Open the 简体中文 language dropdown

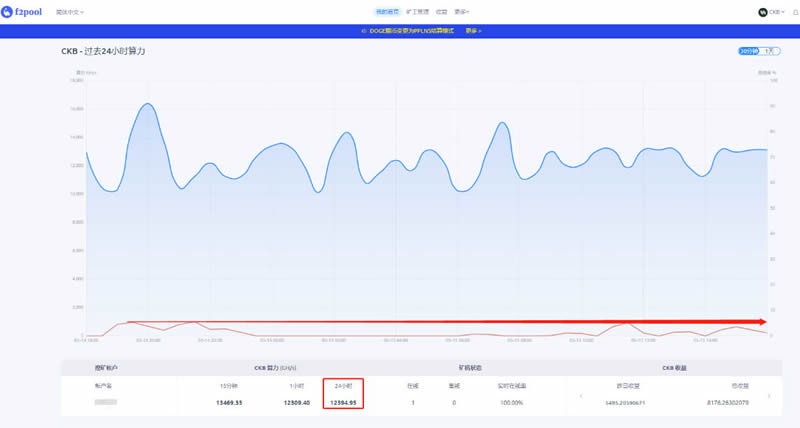coord(69,12)
